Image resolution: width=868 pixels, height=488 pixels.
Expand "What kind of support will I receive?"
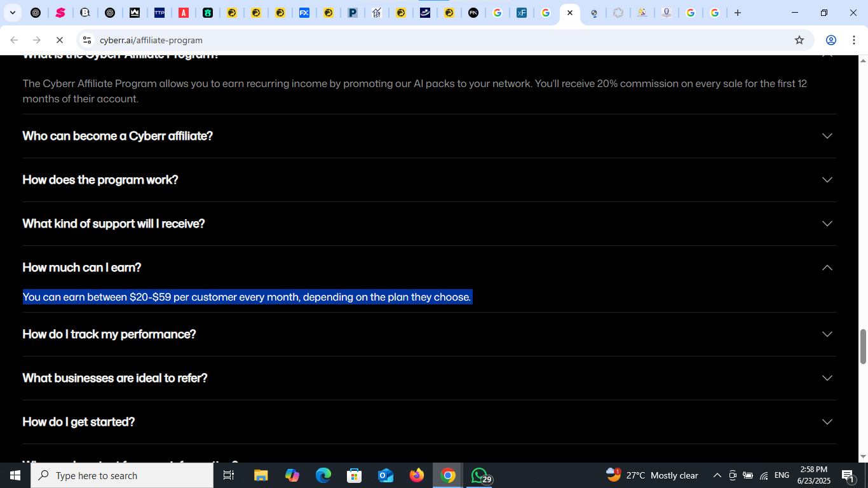[429, 224]
